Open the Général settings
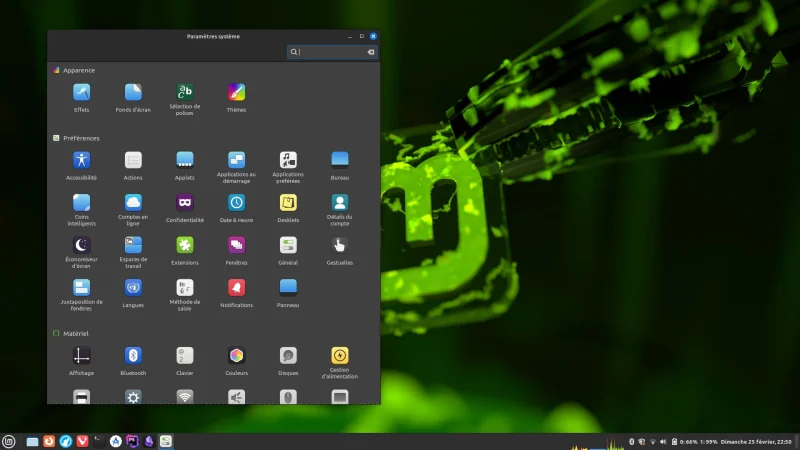Viewport: 800px width, 450px height. 288,251
